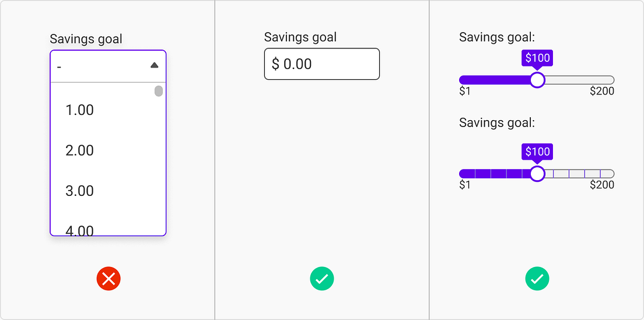Image resolution: width=644 pixels, height=320 pixels.
Task: Click the filled purple track of upper slider
Action: (x=495, y=80)
